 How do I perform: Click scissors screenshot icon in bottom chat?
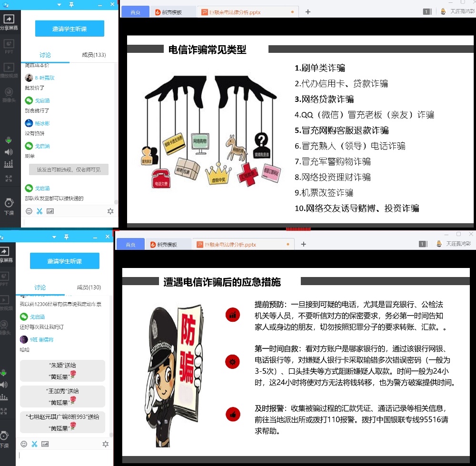[34, 444]
